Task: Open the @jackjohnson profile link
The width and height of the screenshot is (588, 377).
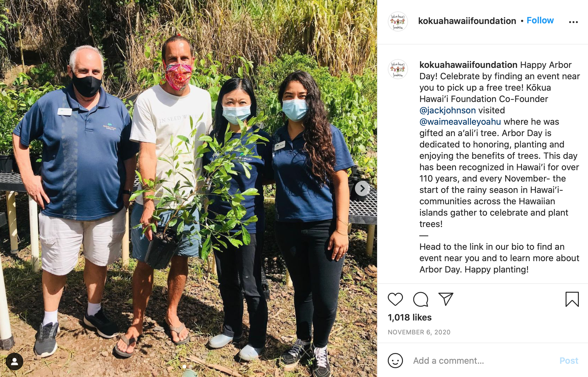Action: 447,110
